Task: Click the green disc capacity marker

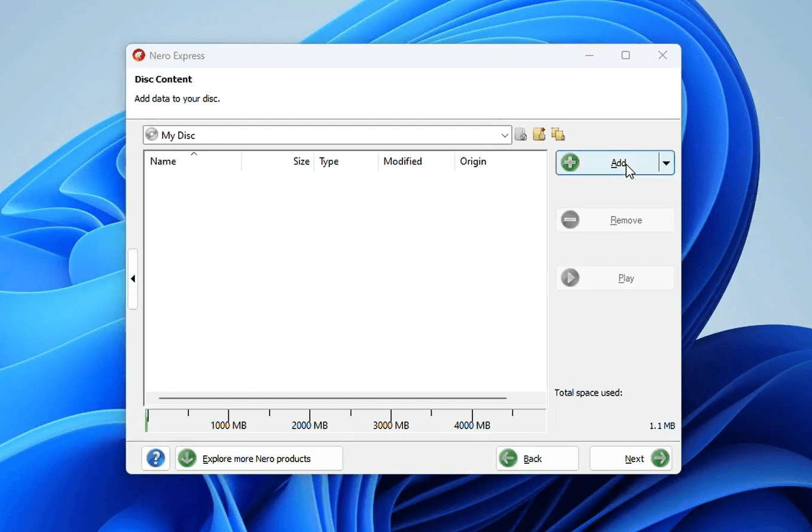Action: tap(146, 421)
